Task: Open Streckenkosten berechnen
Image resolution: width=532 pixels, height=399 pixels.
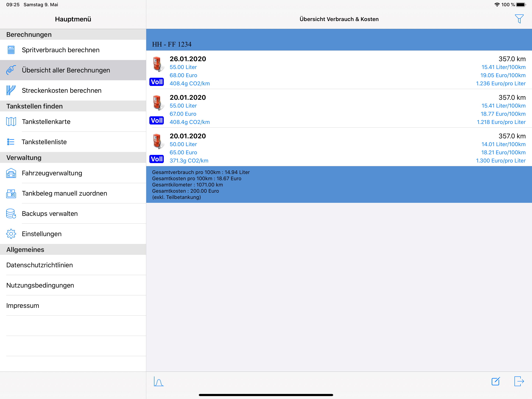Action: pos(73,90)
